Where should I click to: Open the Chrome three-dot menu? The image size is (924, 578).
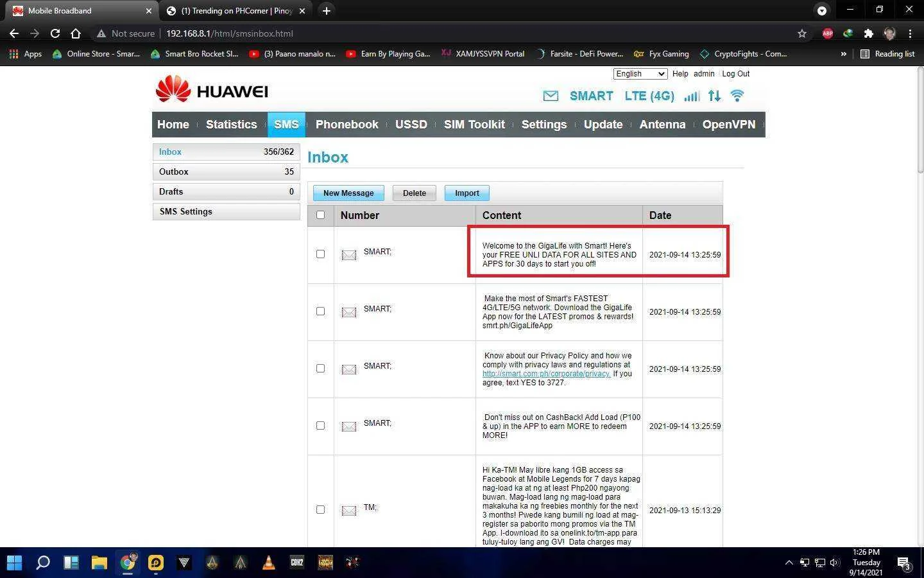910,33
